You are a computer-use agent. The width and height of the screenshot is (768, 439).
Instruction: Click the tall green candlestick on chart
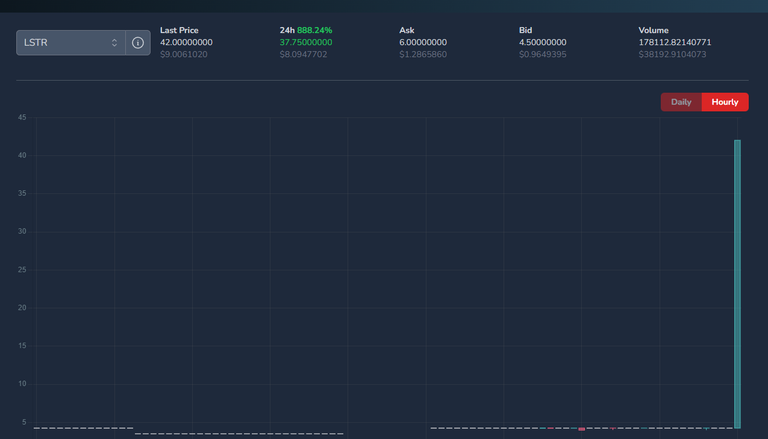click(737, 284)
